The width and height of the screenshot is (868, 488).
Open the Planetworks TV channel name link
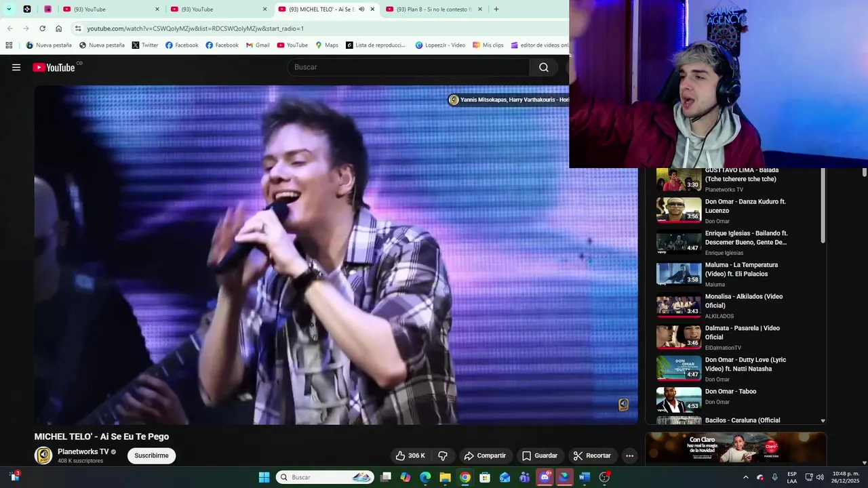(83, 451)
